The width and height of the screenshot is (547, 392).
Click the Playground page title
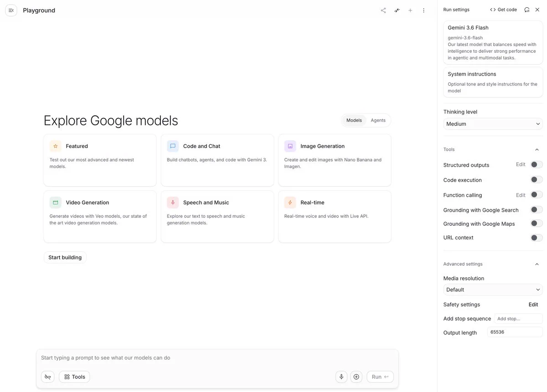pos(39,10)
